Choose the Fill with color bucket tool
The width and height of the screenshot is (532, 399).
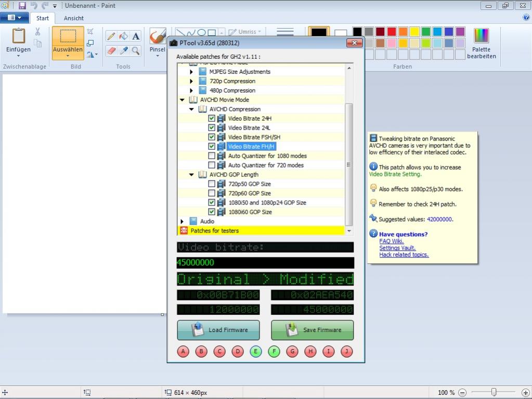pos(123,36)
